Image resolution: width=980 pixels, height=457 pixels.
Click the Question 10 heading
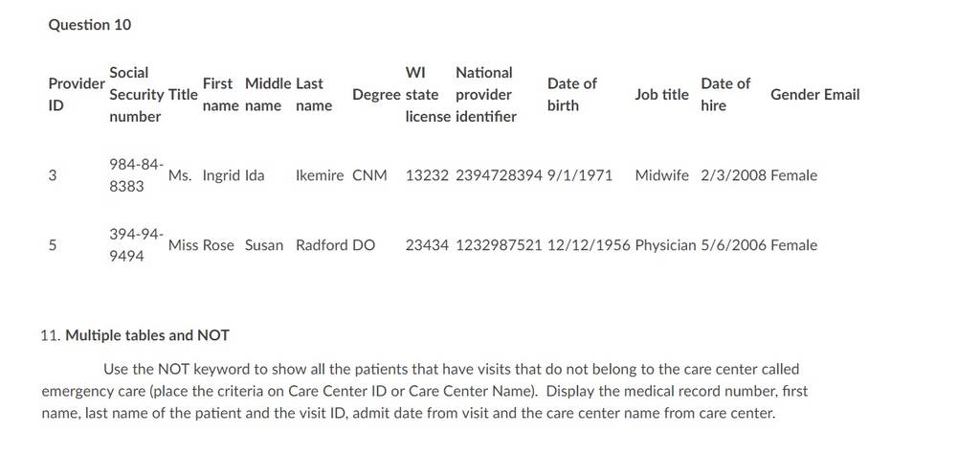pyautogui.click(x=89, y=25)
